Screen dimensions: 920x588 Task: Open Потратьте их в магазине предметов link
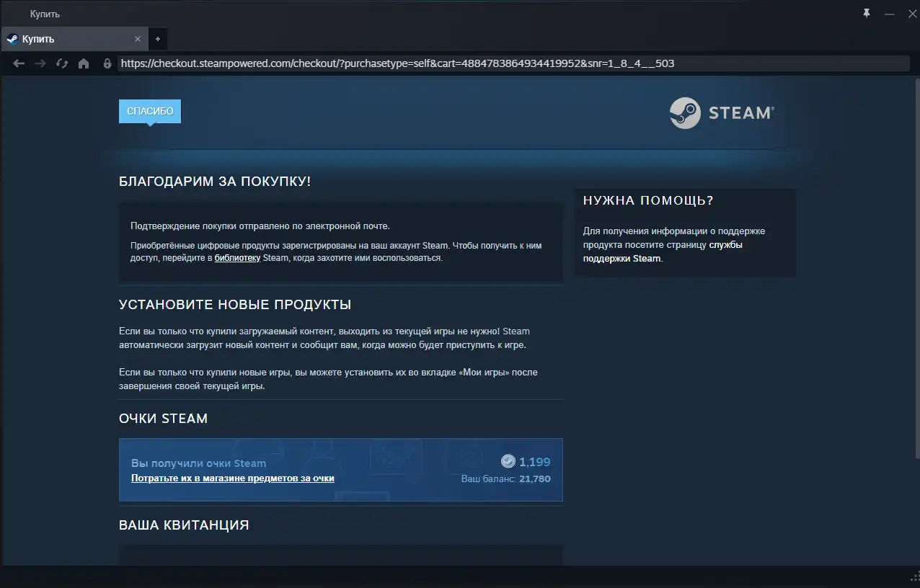point(232,478)
